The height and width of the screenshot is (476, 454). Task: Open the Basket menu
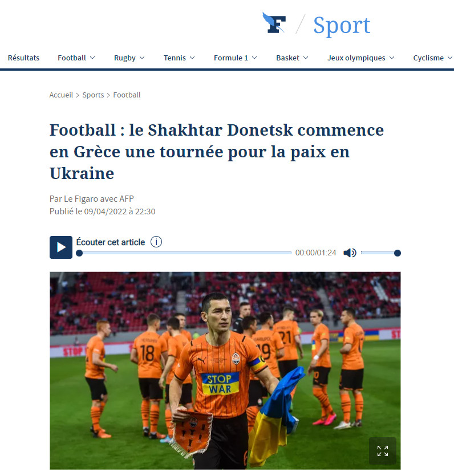(292, 58)
